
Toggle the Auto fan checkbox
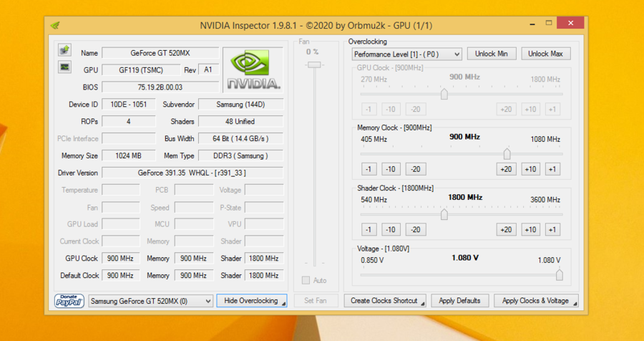[x=306, y=281]
